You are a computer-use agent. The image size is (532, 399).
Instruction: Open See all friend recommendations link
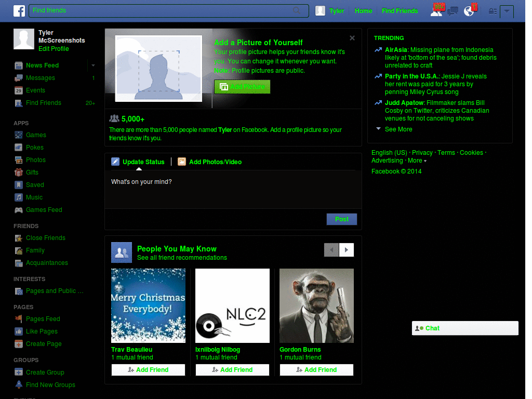click(182, 258)
